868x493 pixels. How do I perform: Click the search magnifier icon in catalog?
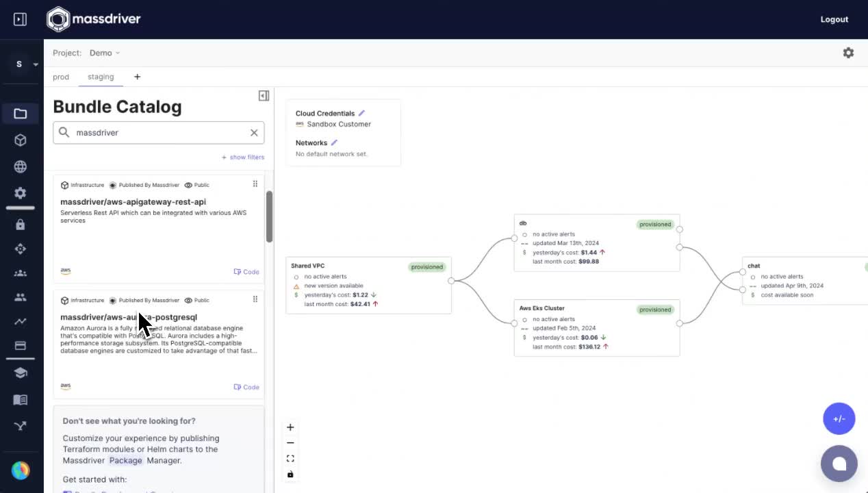click(64, 132)
